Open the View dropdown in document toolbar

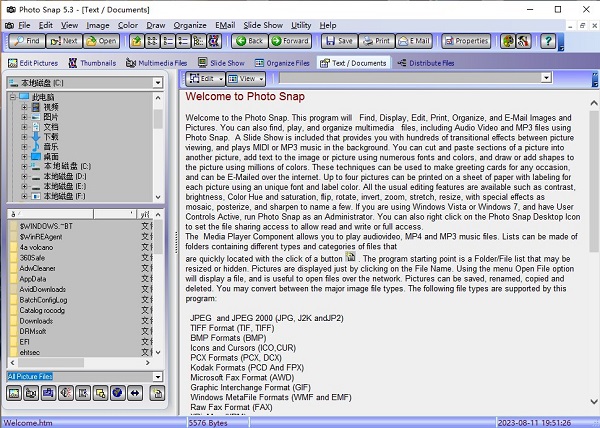click(246, 79)
